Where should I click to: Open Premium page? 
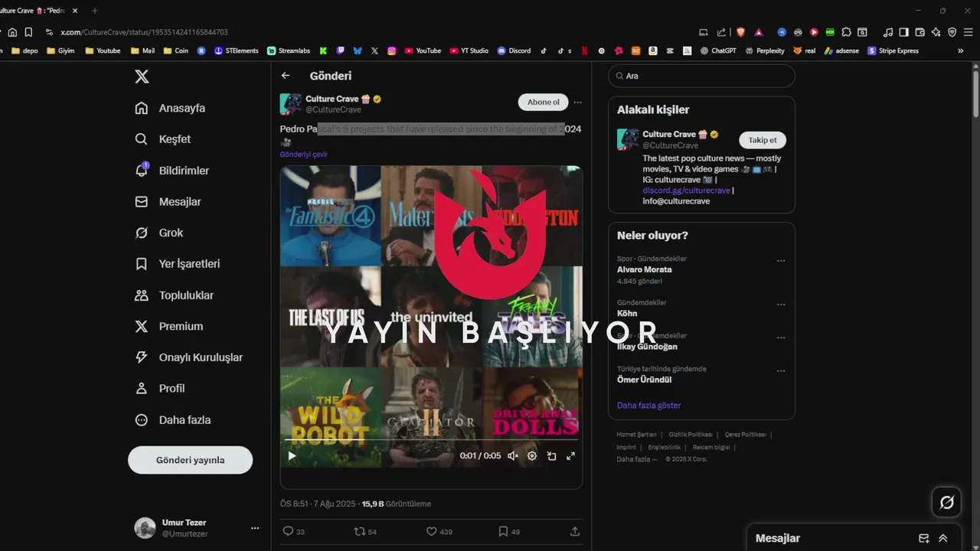(168, 326)
